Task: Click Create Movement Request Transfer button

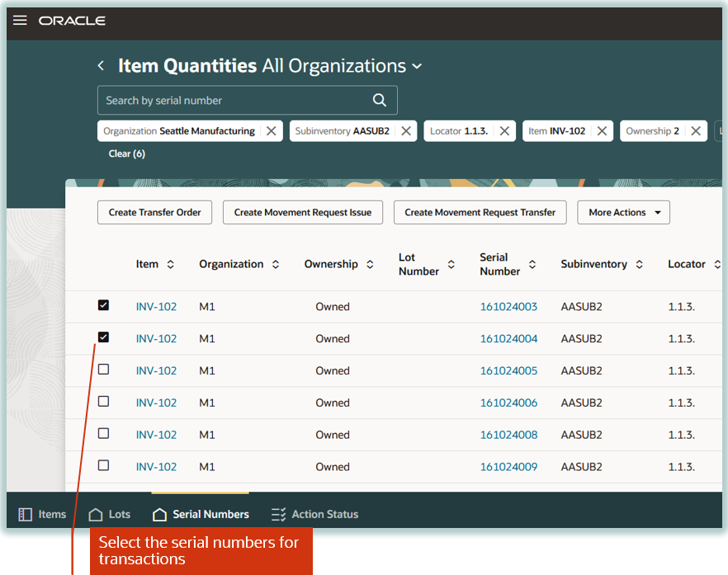Action: (480, 212)
